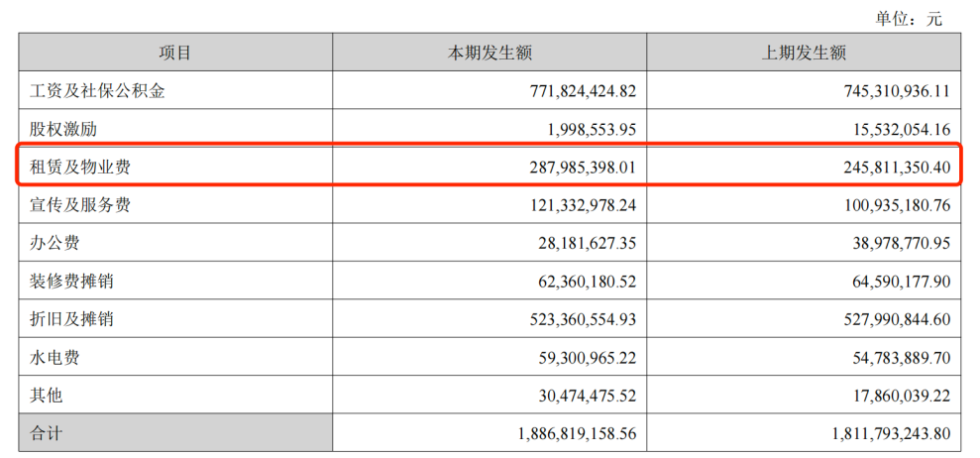Select the amount 245,811,350.40
The image size is (980, 458).
(881, 168)
